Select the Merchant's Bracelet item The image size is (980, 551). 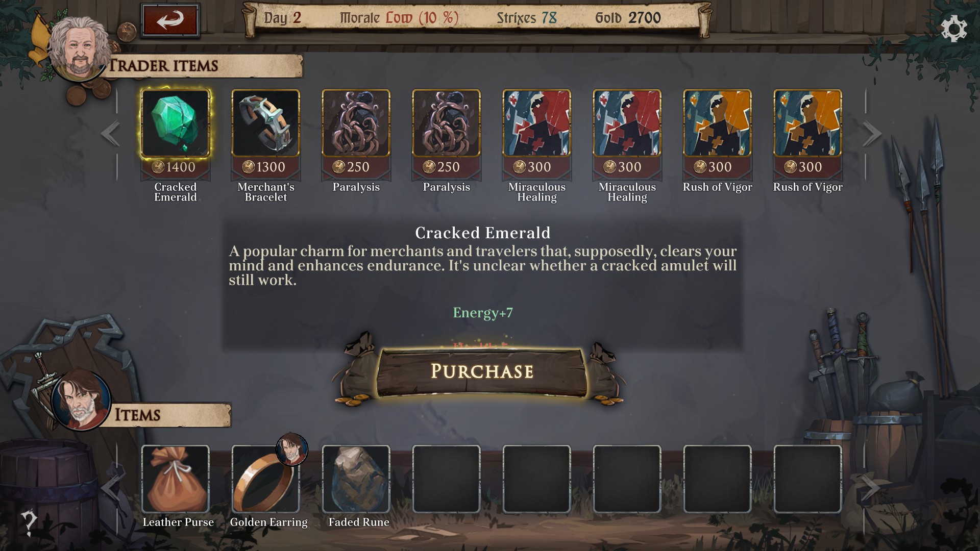(265, 123)
